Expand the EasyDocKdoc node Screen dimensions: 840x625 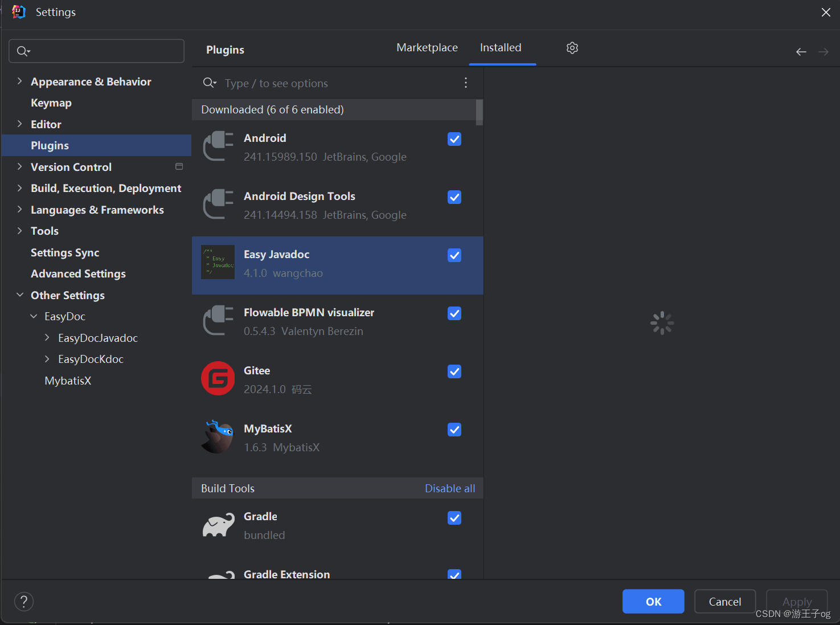(x=47, y=359)
